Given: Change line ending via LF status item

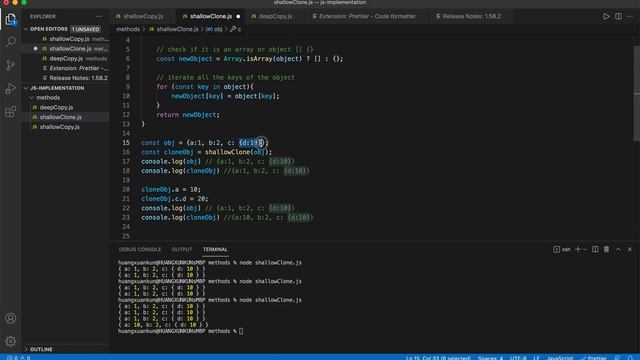Looking at the screenshot, I should point(536,358).
